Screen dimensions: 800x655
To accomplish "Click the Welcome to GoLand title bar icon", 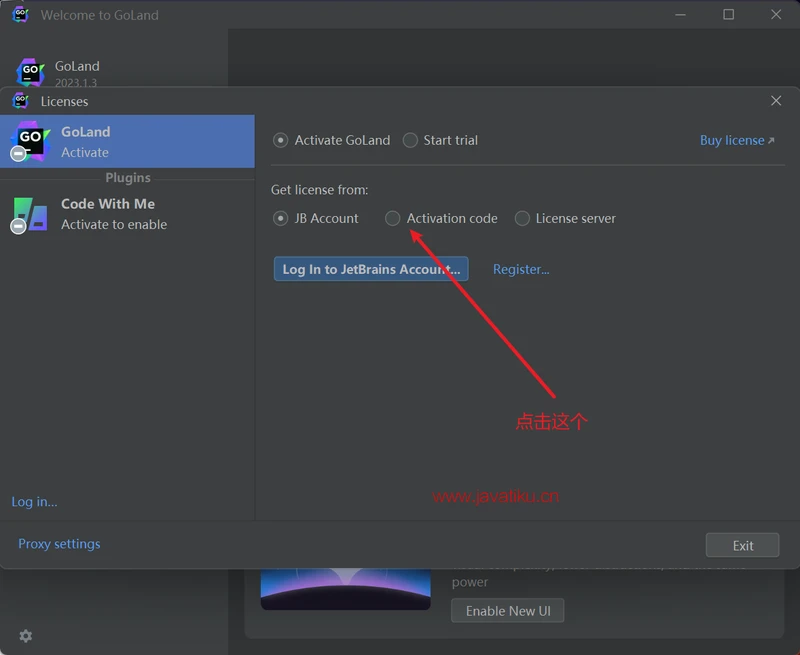I will 20,15.
